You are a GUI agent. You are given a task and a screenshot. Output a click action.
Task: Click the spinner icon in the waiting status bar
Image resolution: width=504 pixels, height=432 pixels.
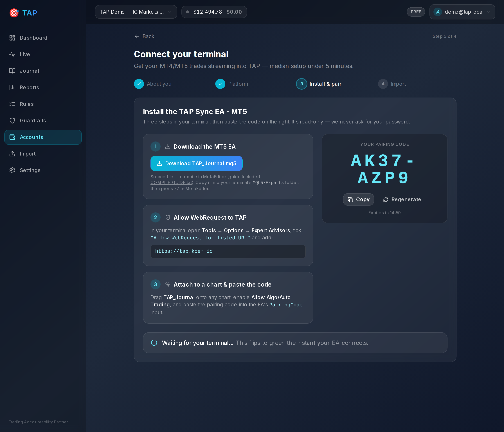[154, 343]
